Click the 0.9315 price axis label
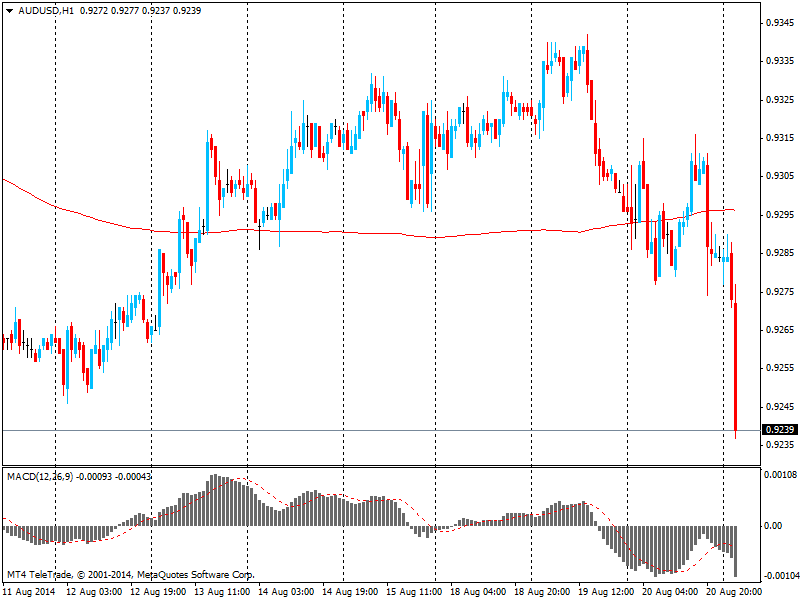Viewport: 800px width, 600px height. (779, 137)
